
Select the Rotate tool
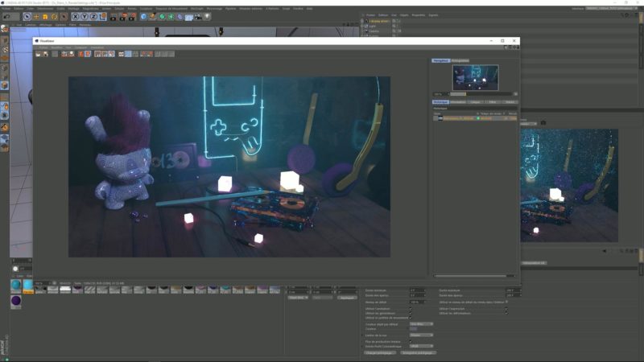click(x=54, y=17)
